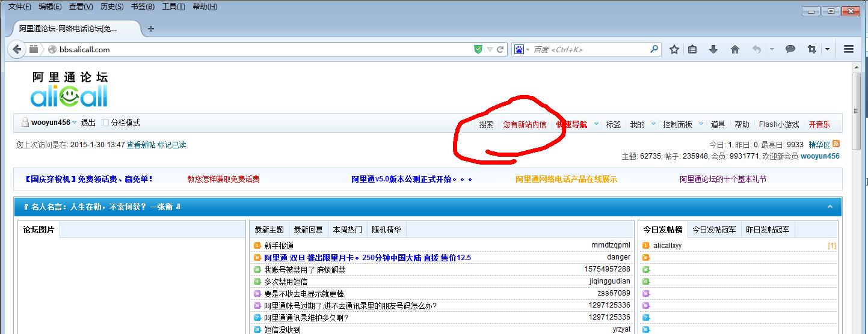
Task: Click the rank icon beside alicallxyy
Action: (x=646, y=246)
